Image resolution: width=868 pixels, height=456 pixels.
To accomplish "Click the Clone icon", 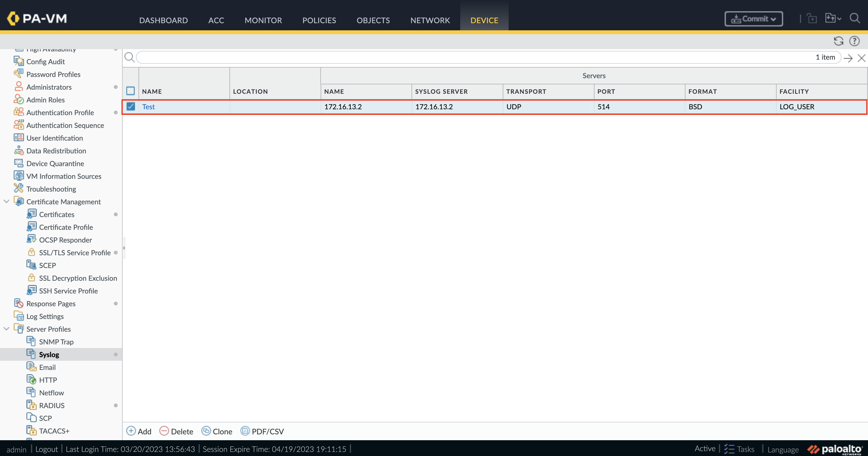I will [x=206, y=431].
